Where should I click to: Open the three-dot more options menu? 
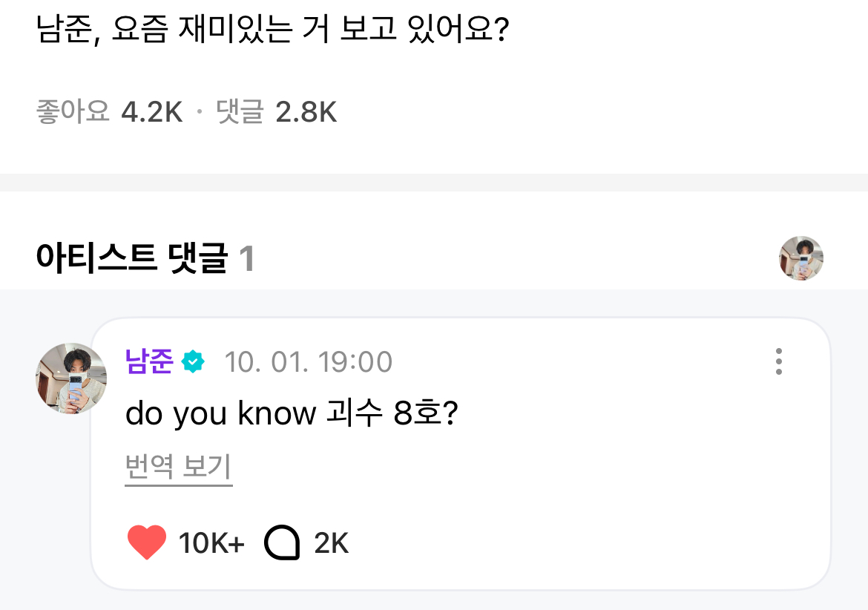778,361
